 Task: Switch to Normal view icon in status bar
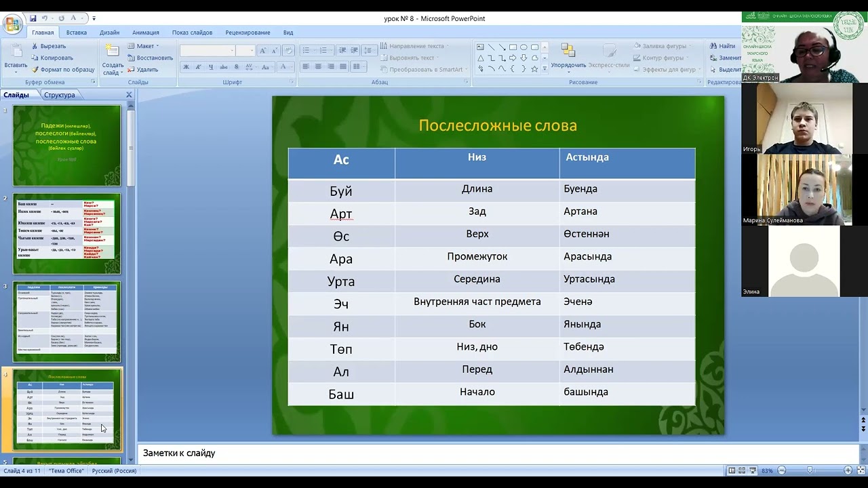(x=732, y=470)
